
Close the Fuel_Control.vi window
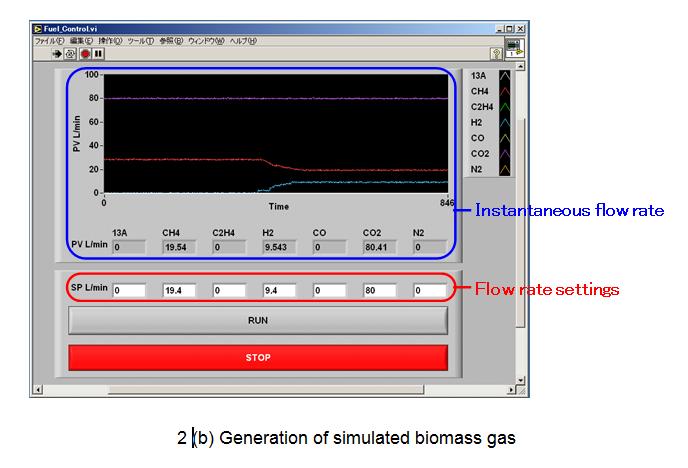coord(520,29)
